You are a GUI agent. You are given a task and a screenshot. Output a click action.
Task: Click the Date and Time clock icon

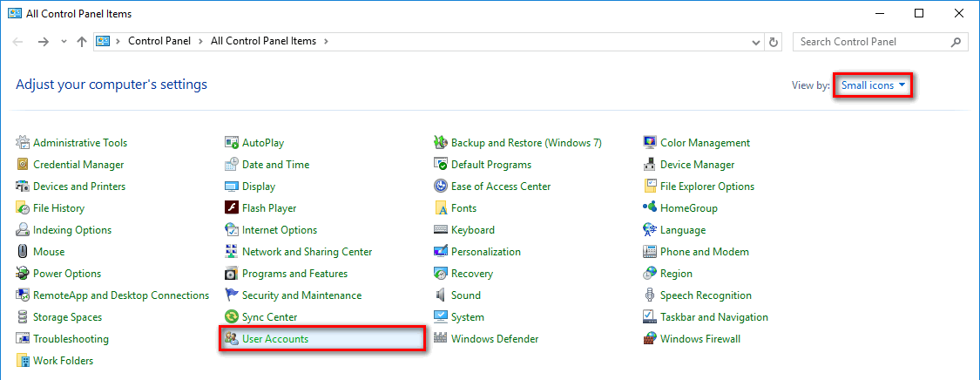click(232, 165)
